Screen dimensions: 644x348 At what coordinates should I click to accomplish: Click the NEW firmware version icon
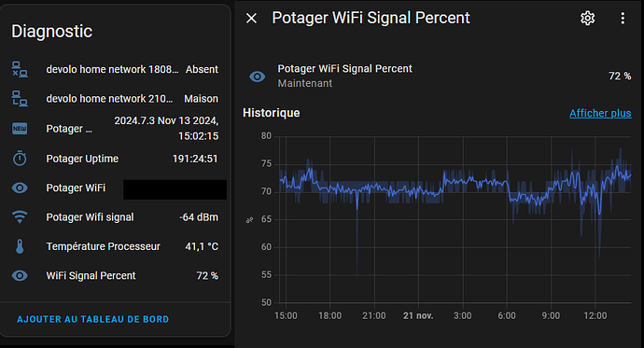[20, 129]
